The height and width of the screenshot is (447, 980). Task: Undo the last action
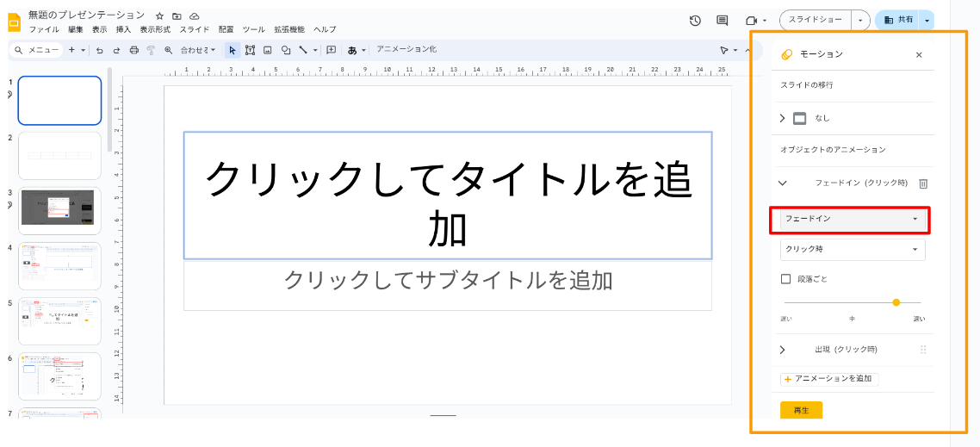(99, 50)
